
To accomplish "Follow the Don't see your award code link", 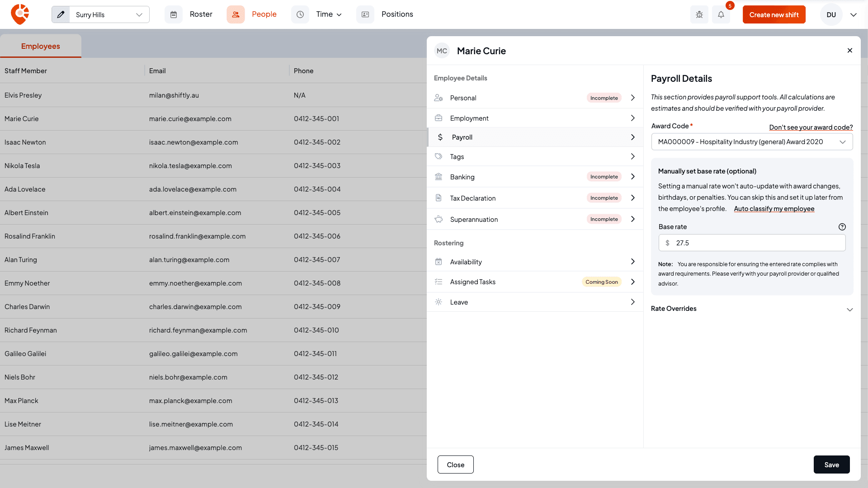I will click(811, 127).
